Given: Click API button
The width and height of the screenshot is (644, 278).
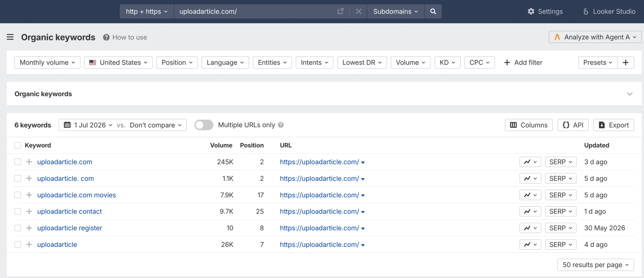Looking at the screenshot, I should tap(573, 125).
